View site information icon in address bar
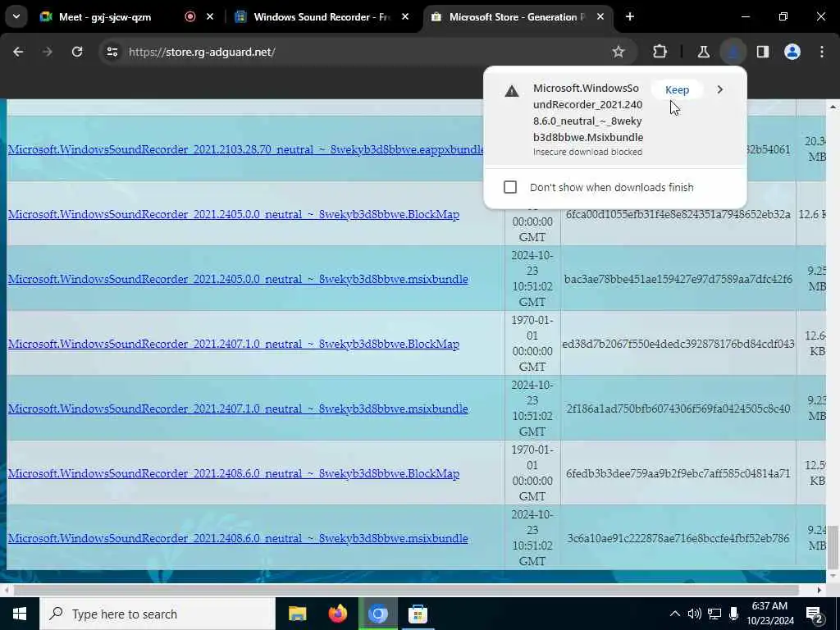This screenshot has height=630, width=840. coord(112,52)
